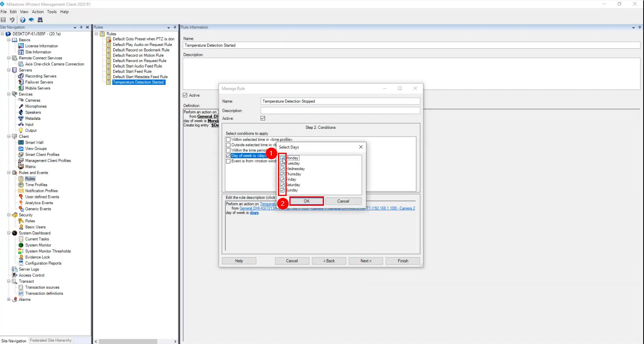644x344 pixels.
Task: Open the Tools menu
Action: coord(52,12)
